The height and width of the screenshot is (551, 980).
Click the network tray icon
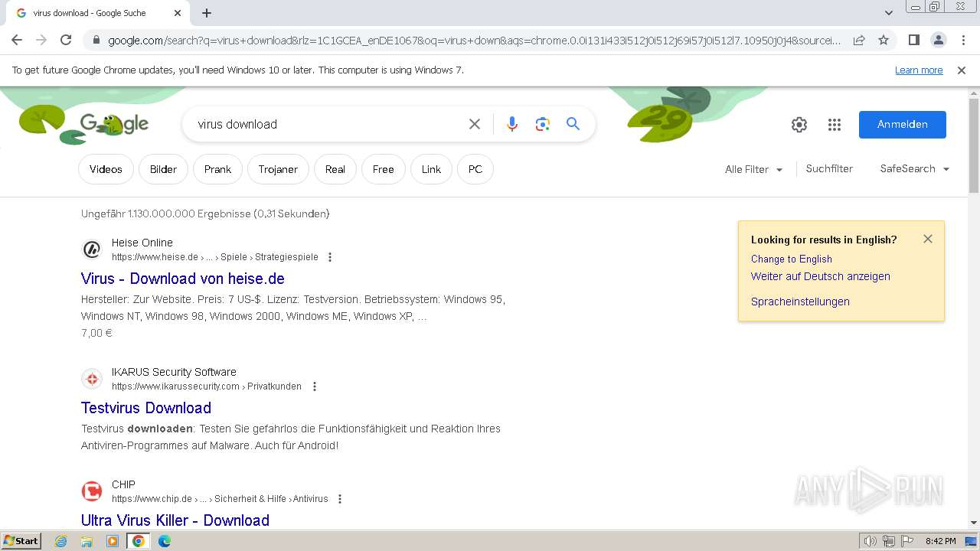pos(888,541)
